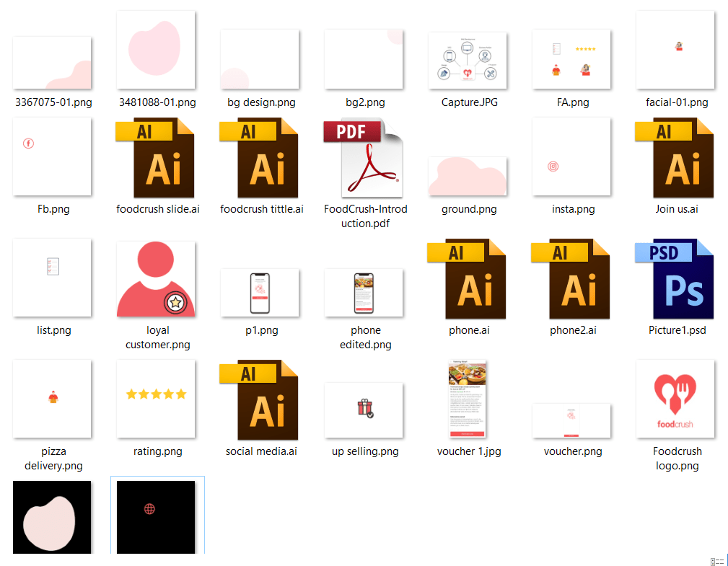Click the pizza delivery.png file name
Screen dimensions: 728x566
pyautogui.click(x=53, y=459)
